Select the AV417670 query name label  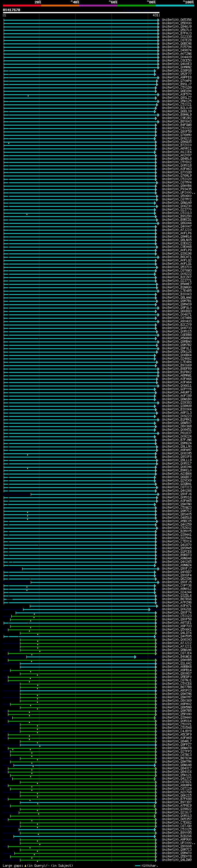11,10
